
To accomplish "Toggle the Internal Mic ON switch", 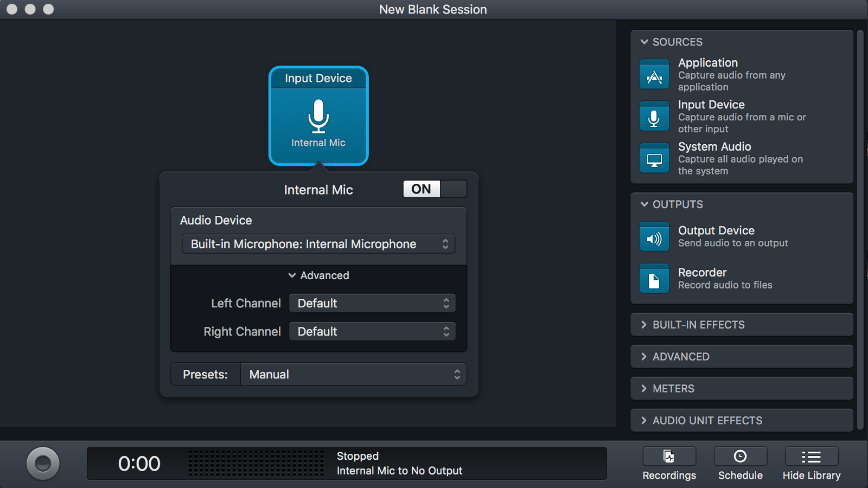I will [435, 189].
